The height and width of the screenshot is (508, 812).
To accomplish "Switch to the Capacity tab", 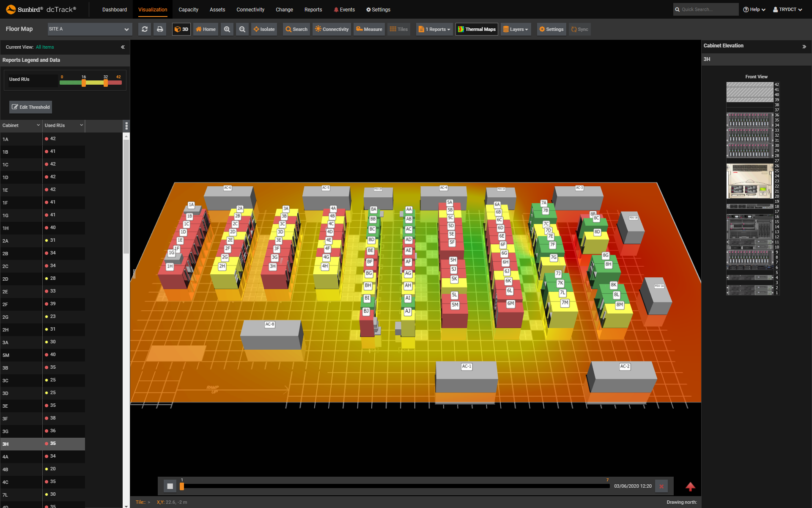I will click(x=189, y=9).
